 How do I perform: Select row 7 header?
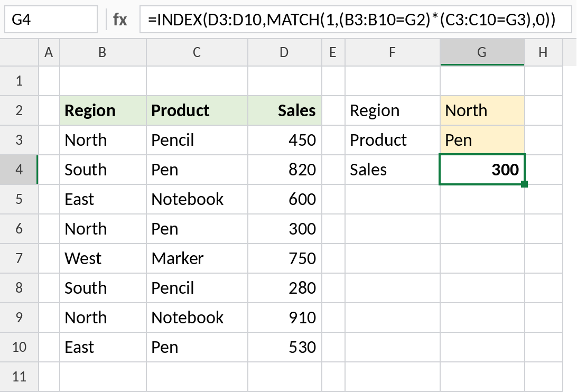point(19,258)
